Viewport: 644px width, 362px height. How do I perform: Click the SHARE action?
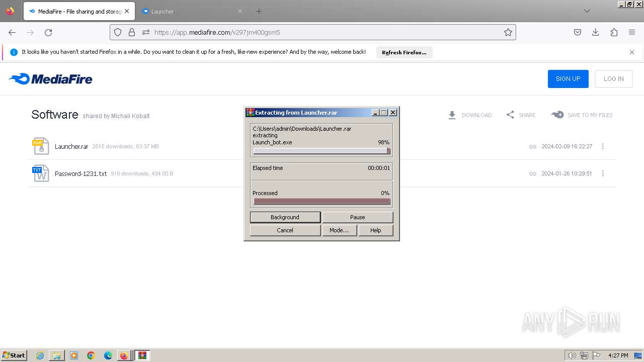coord(521,115)
